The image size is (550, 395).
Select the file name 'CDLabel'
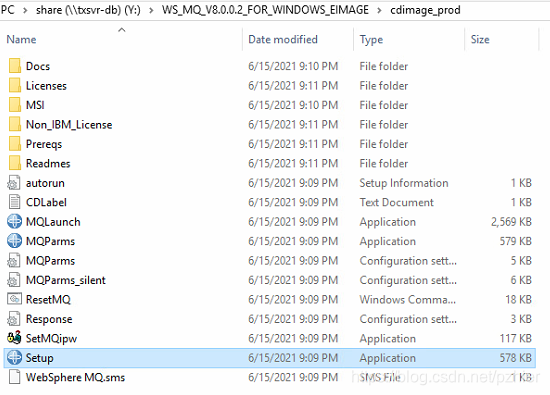pos(46,202)
